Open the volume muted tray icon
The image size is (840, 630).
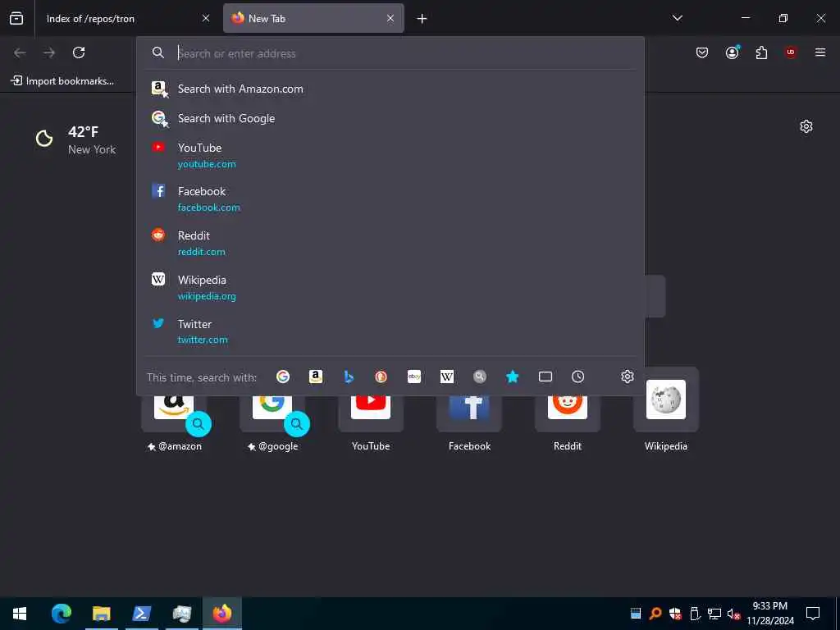(733, 614)
